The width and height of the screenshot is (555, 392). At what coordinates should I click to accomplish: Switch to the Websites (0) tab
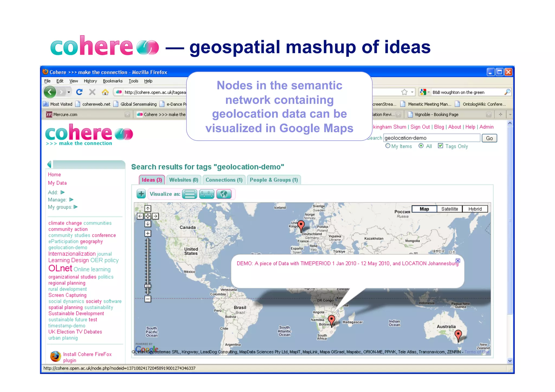point(184,180)
